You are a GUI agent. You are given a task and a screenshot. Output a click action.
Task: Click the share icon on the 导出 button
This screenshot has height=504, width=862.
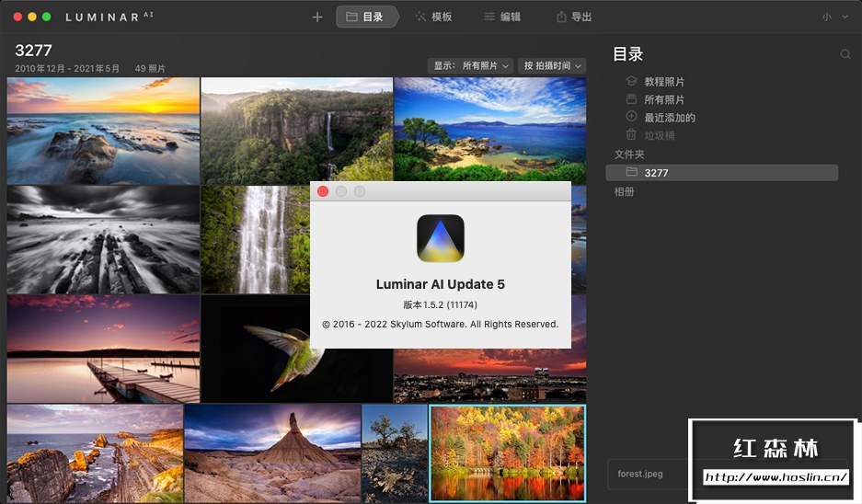tap(561, 17)
